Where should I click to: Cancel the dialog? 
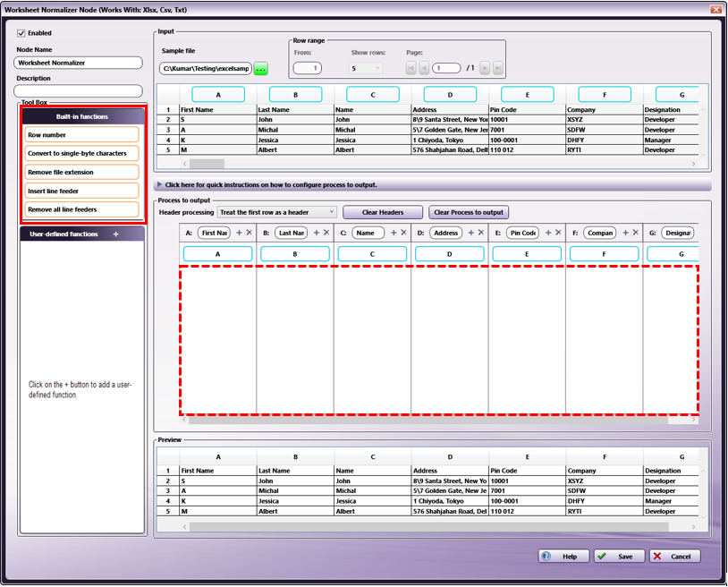(675, 557)
